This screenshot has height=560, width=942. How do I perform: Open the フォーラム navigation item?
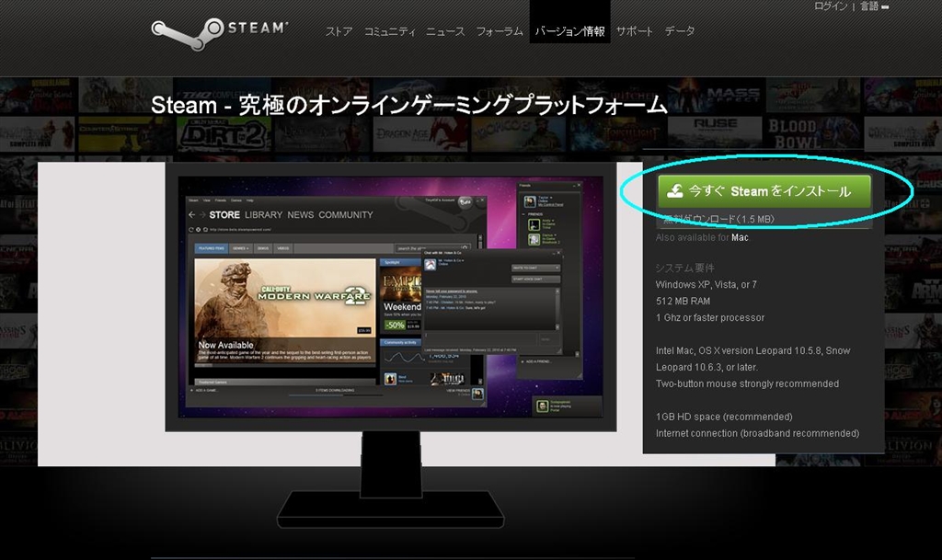pyautogui.click(x=500, y=31)
